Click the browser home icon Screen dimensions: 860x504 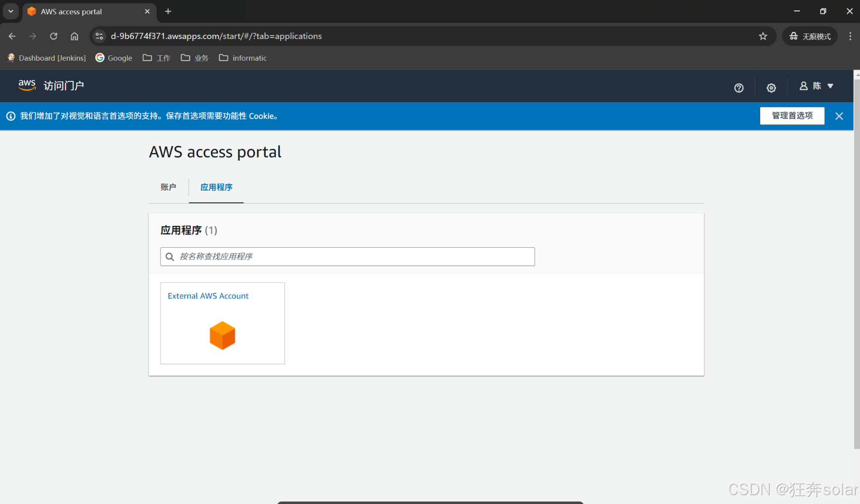(x=74, y=36)
